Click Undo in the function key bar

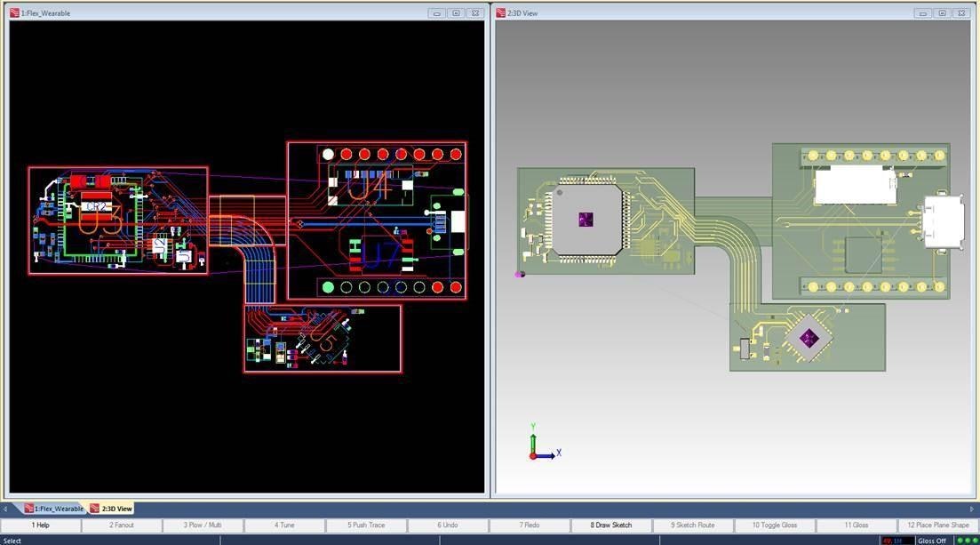447,525
